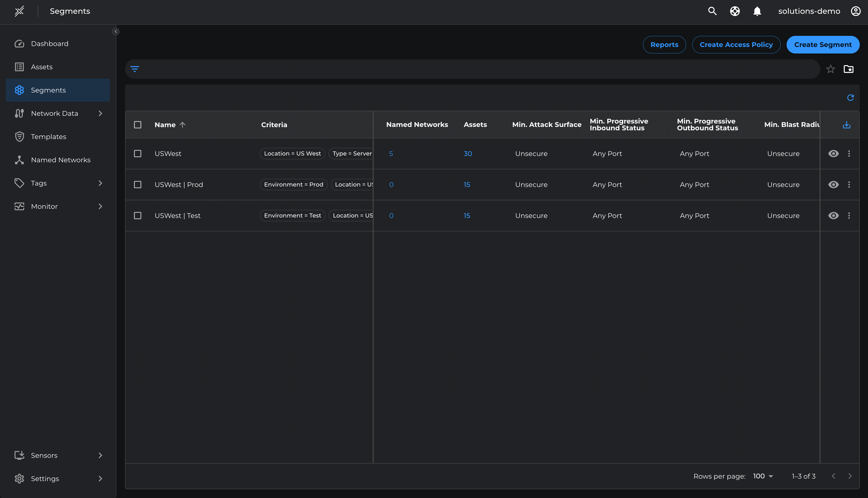Expand the Tags sidebar submenu

click(x=100, y=183)
